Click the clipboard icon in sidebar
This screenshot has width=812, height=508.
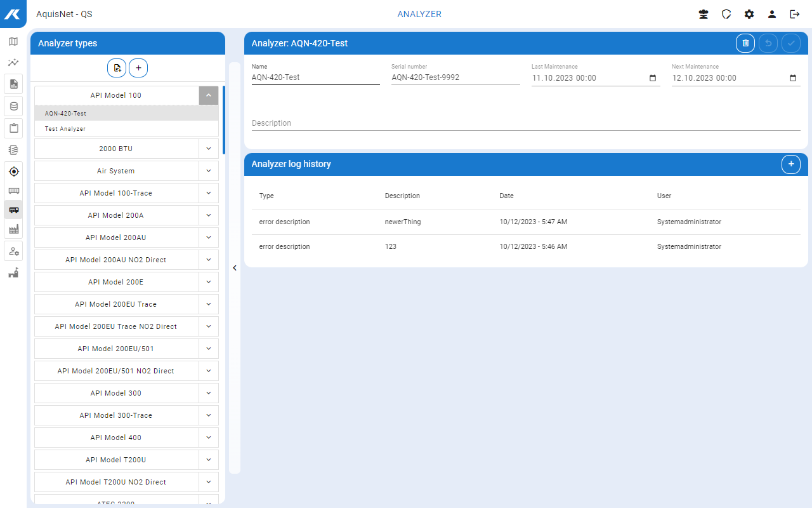(x=13, y=128)
